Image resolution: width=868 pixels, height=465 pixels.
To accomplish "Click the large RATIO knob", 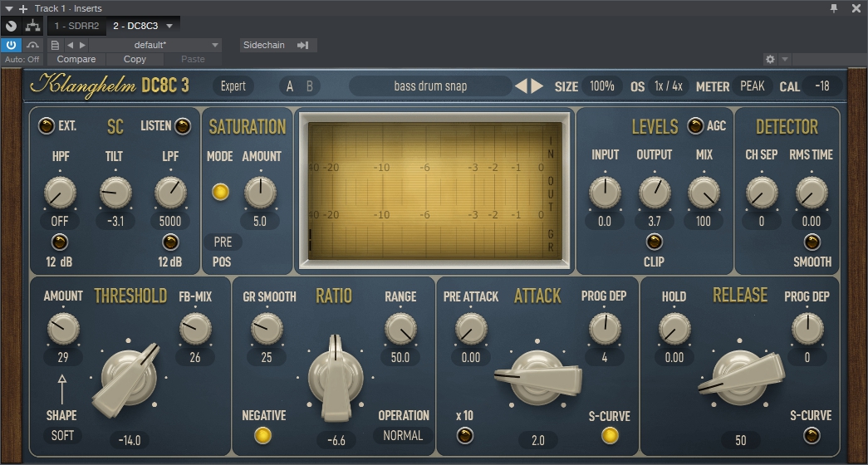I will click(x=336, y=379).
